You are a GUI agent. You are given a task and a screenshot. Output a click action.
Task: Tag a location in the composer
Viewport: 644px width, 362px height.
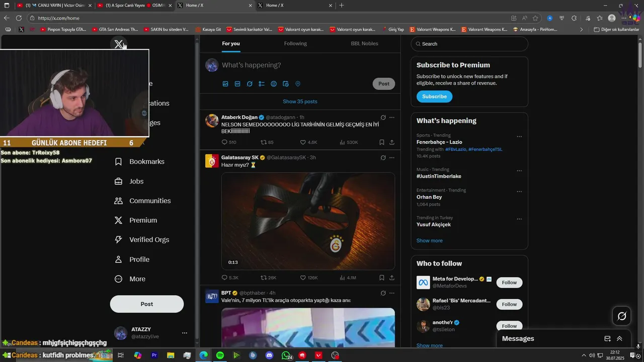tap(298, 84)
